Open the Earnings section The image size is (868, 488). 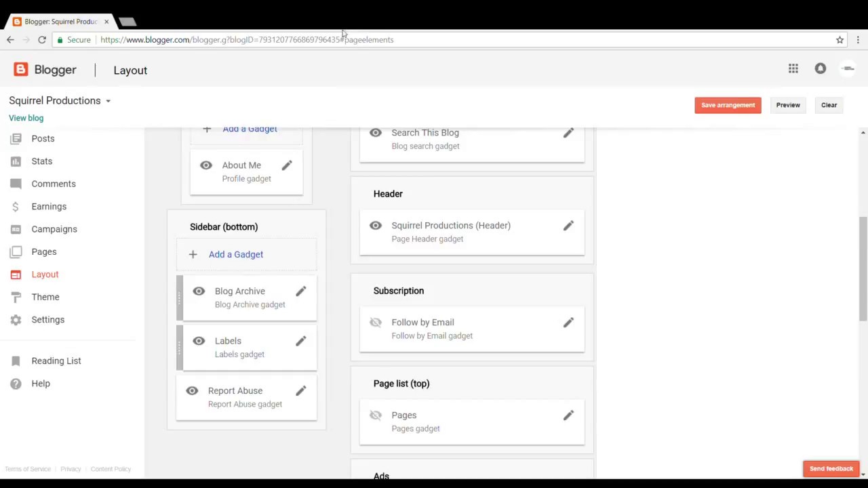tap(49, 207)
